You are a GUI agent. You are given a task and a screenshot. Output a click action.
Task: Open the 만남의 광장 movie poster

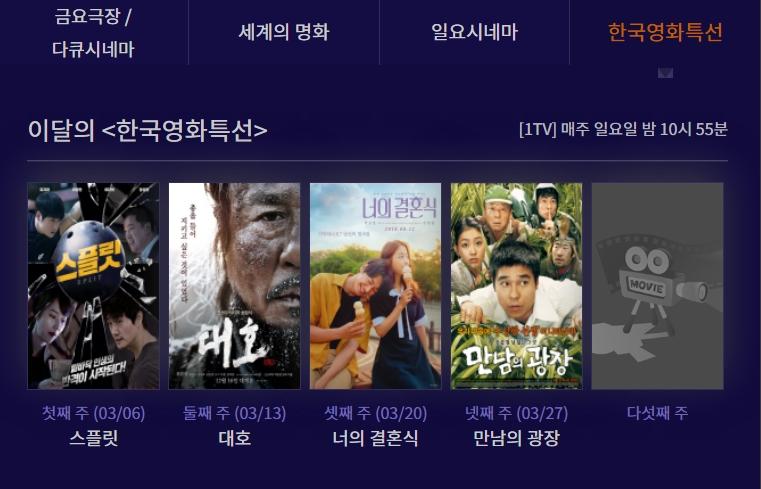[x=516, y=286]
